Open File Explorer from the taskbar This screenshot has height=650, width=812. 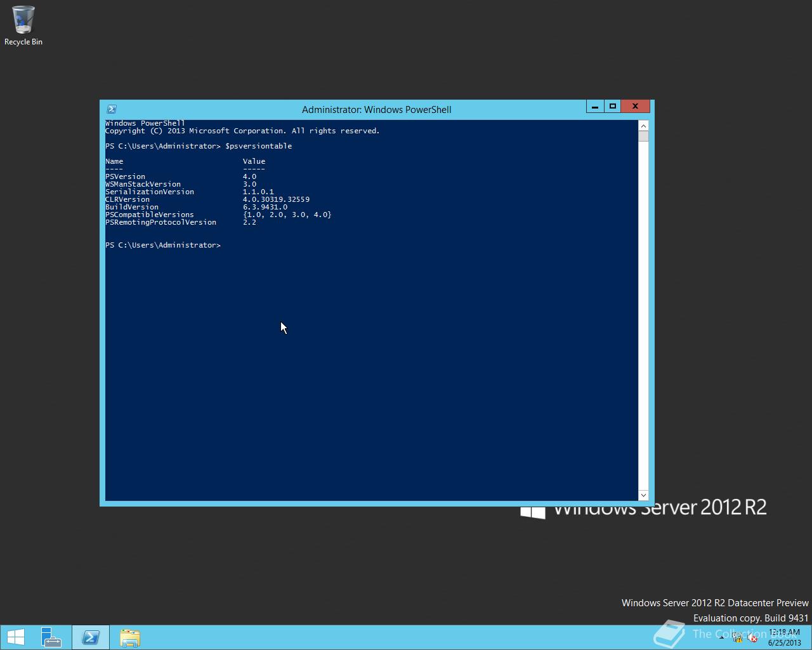129,637
